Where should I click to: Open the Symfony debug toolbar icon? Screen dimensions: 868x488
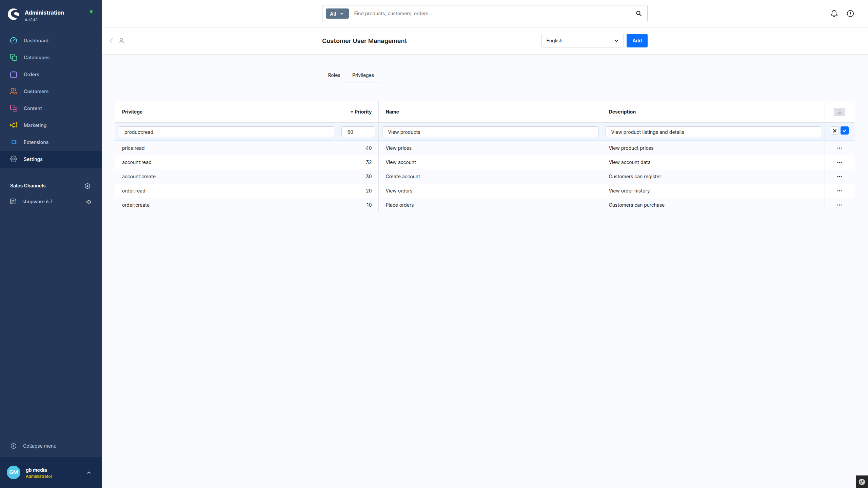click(862, 482)
